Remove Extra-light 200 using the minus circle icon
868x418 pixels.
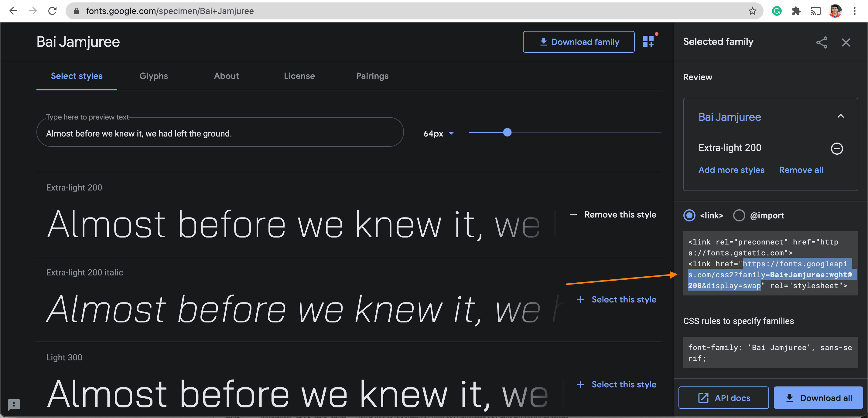tap(837, 148)
